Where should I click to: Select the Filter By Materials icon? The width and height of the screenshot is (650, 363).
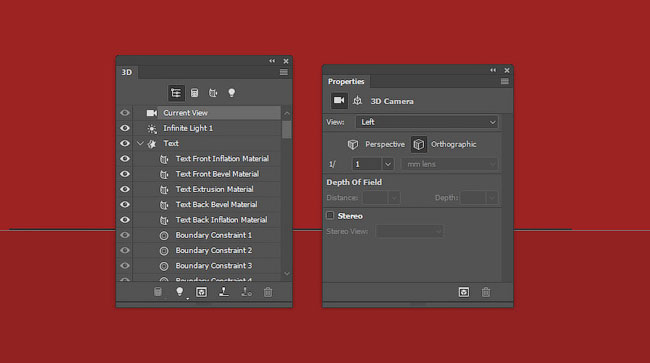(213, 93)
